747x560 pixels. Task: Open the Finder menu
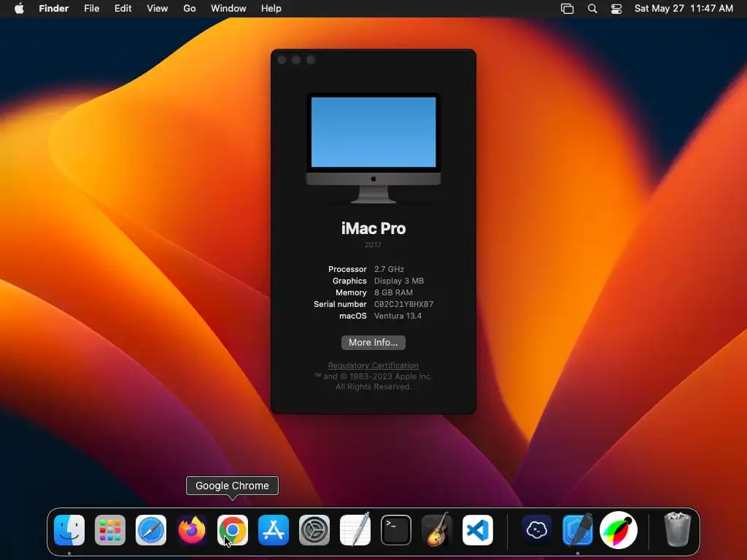54,9
